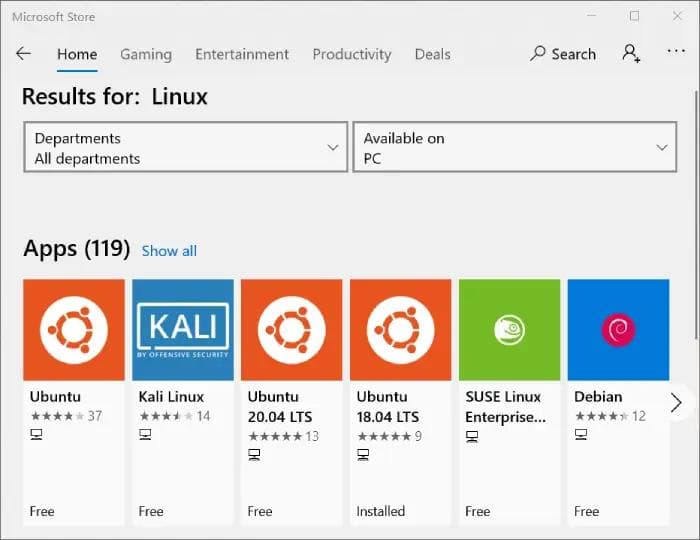Go to the Deals tab
700x540 pixels.
tap(433, 54)
